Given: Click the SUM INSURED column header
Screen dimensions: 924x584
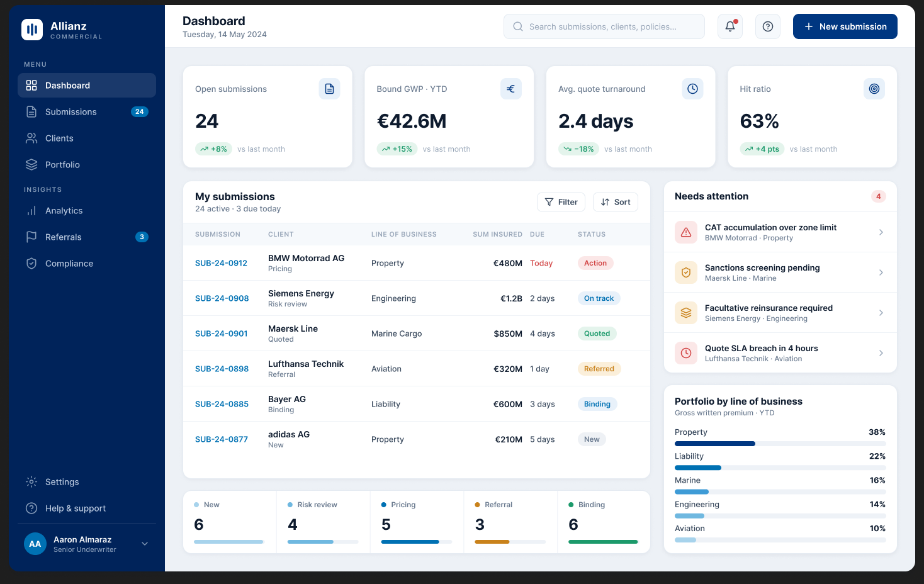Looking at the screenshot, I should tap(497, 234).
